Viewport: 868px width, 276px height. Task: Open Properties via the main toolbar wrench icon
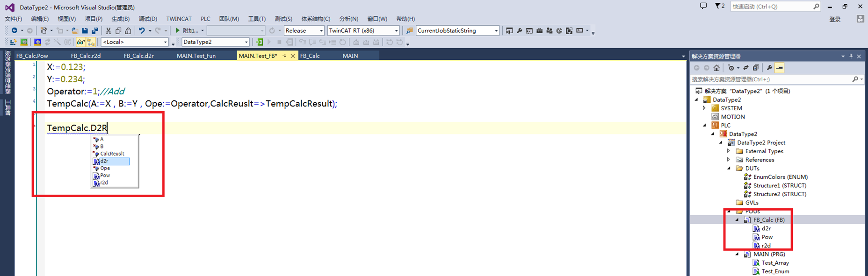tap(520, 30)
